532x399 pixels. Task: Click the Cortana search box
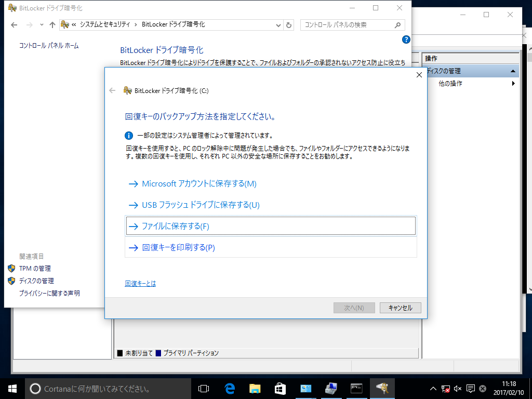pos(108,389)
